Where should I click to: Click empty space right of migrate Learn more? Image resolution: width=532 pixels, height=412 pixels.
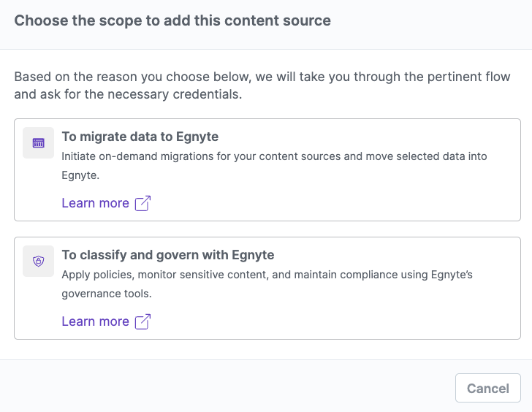329,203
